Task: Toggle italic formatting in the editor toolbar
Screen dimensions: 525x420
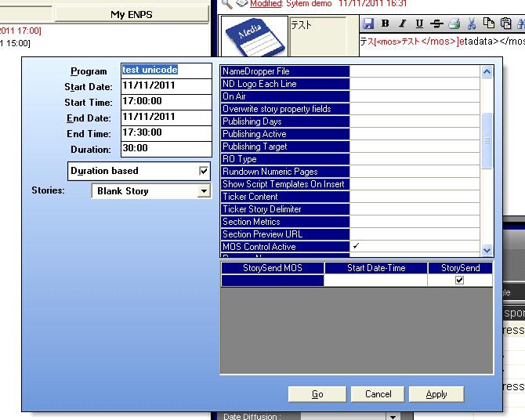Action: 402,24
